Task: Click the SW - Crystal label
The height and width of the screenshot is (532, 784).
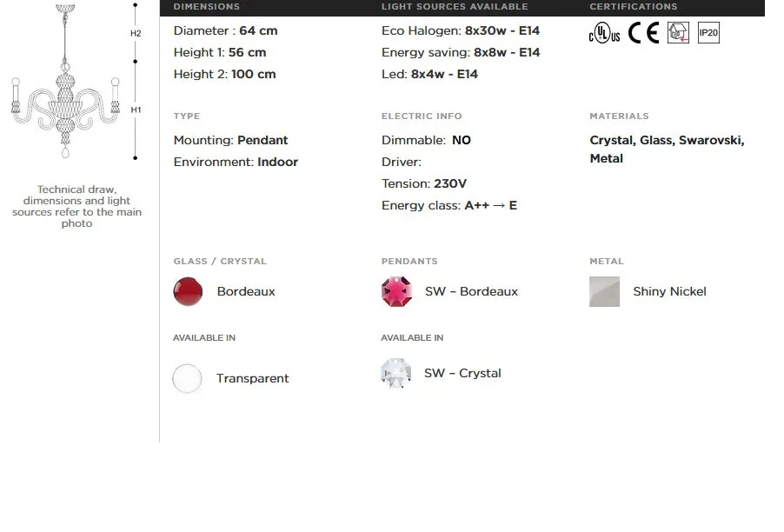Action: point(462,374)
